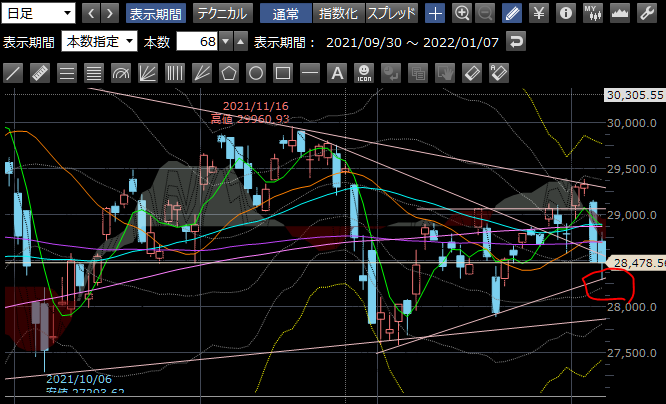Select the pentagon shape drawing tool
The image size is (666, 404).
click(x=229, y=73)
